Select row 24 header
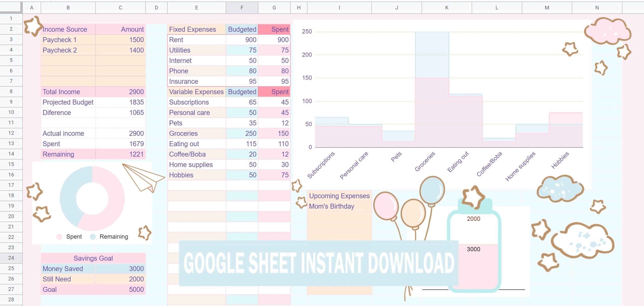The image size is (644, 306). coord(11,258)
